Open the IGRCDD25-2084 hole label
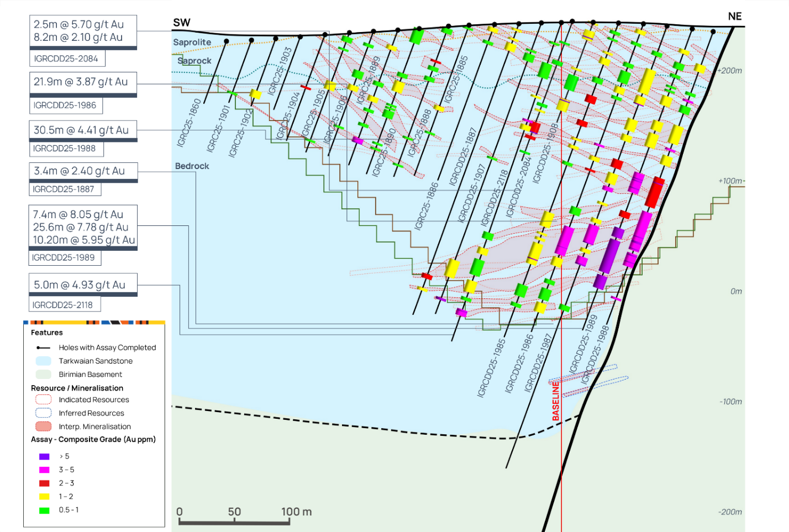The height and width of the screenshot is (532, 789). (x=66, y=59)
